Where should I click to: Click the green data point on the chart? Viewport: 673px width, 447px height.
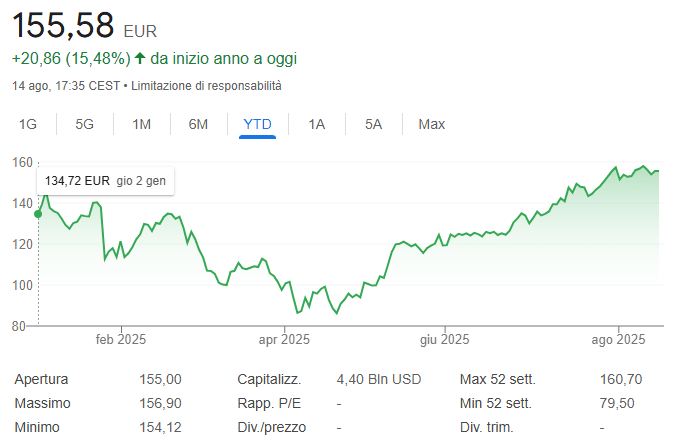point(38,213)
